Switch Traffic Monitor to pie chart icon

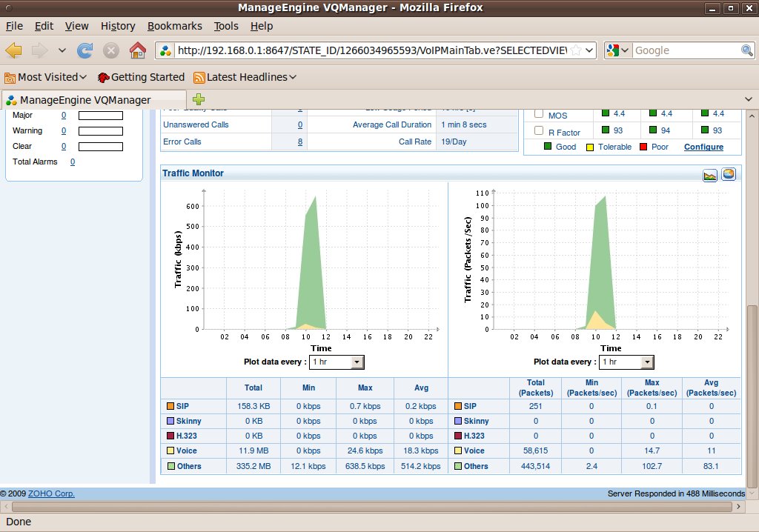click(x=729, y=174)
